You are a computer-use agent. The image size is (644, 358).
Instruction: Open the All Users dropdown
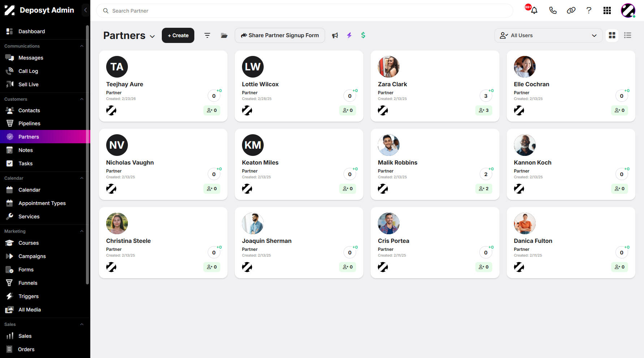point(548,35)
